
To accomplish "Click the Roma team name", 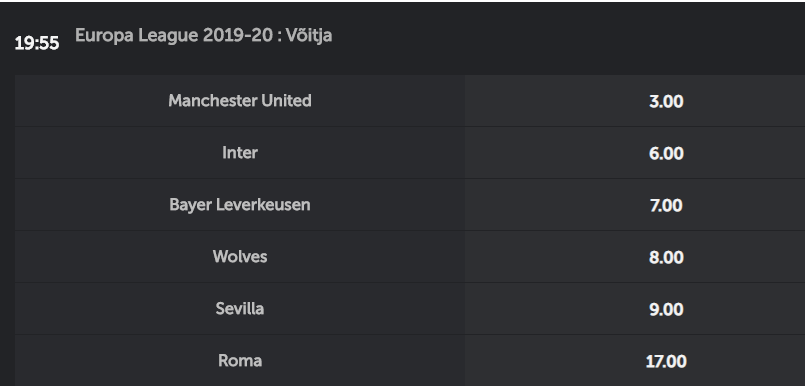I will click(x=240, y=360).
